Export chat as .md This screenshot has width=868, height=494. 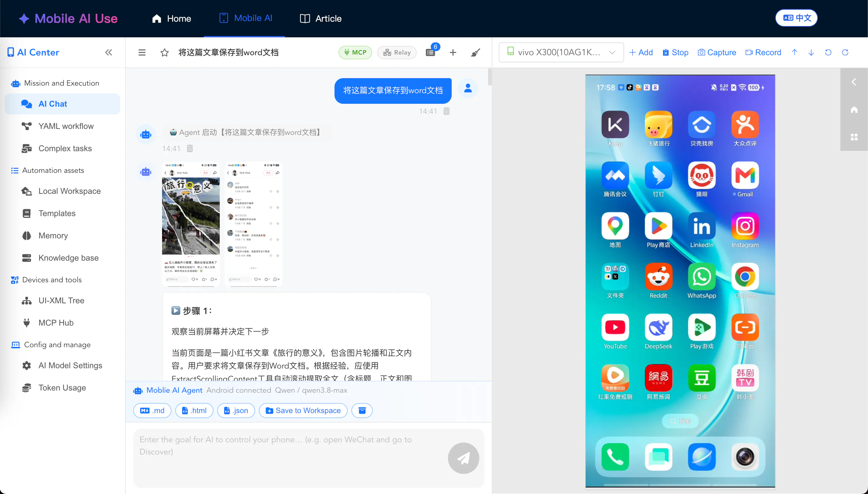point(152,411)
